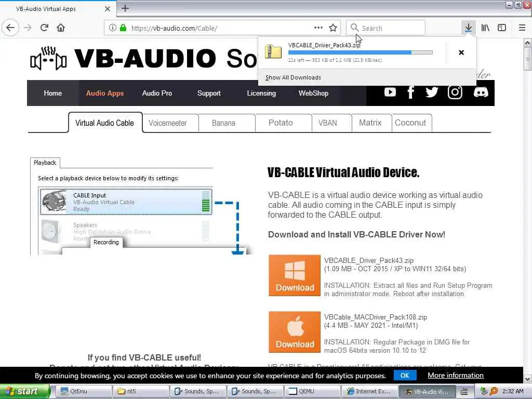
Task: Reload the current page
Action: point(44,28)
